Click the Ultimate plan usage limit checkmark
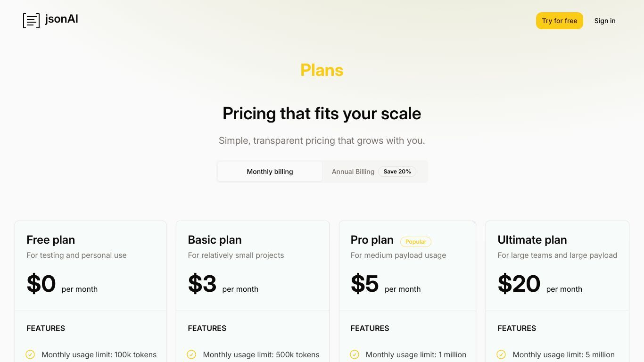 (501, 354)
